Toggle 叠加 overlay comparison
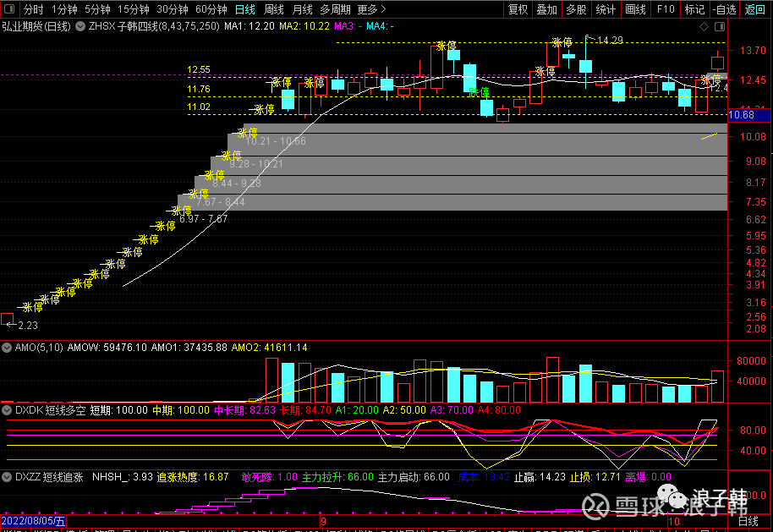Viewport: 773px width, 532px height. click(546, 10)
